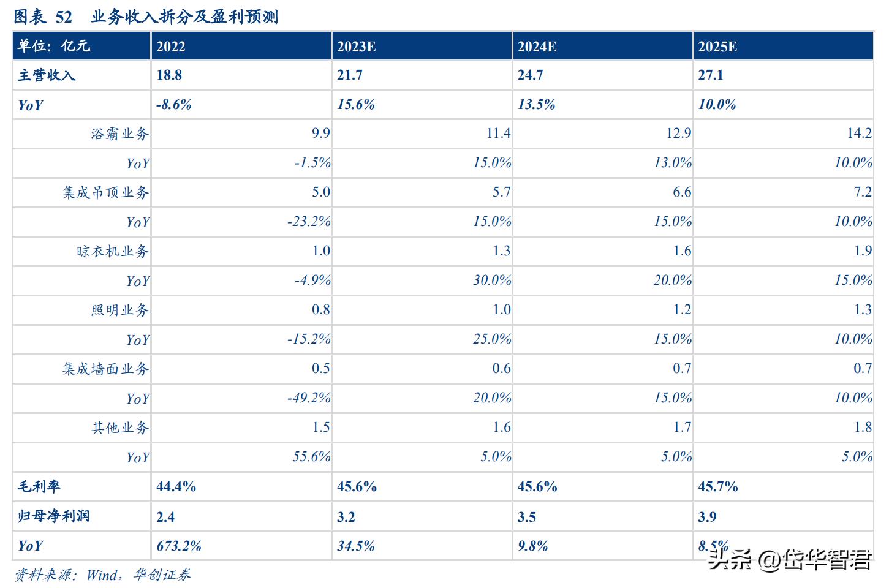The width and height of the screenshot is (889, 588).
Task: Click the 资料来源 Wind, 华创证券 source note
Action: coord(102,575)
